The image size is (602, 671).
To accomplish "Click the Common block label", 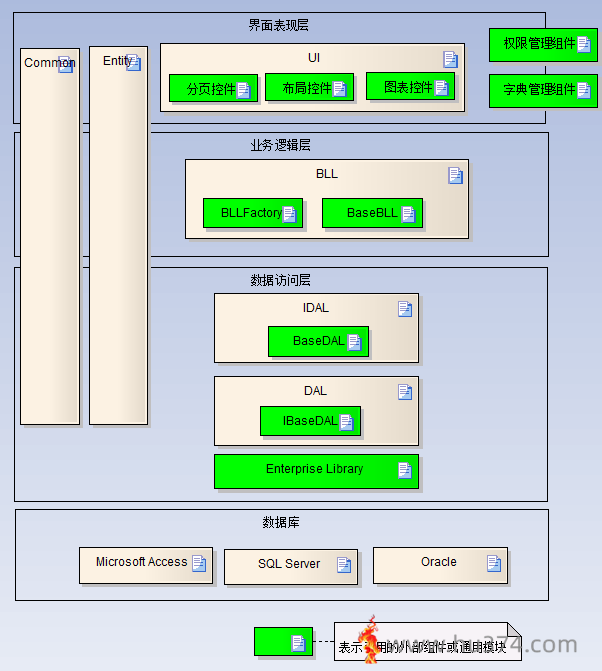I will 50,63.
